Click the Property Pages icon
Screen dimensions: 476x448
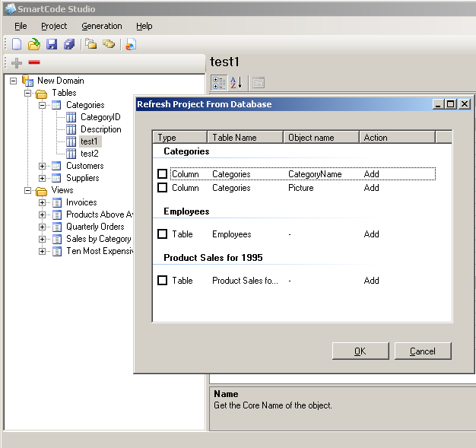(x=259, y=83)
